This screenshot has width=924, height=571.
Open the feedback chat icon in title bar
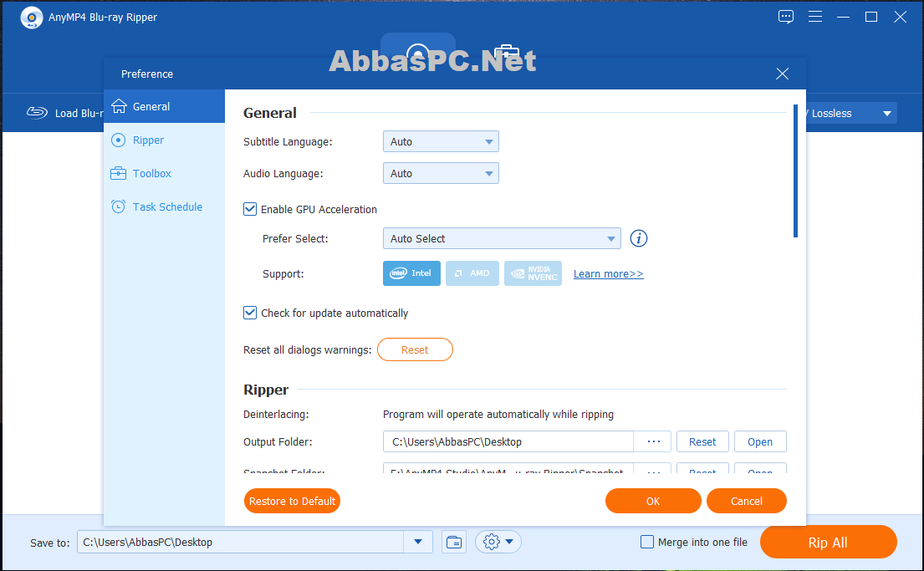point(785,17)
